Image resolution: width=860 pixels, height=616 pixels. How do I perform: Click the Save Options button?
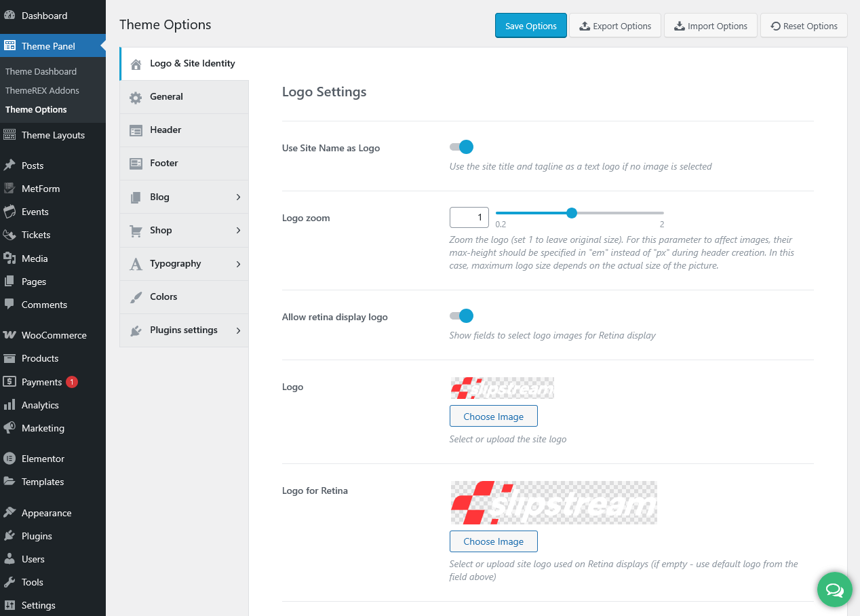click(x=530, y=26)
